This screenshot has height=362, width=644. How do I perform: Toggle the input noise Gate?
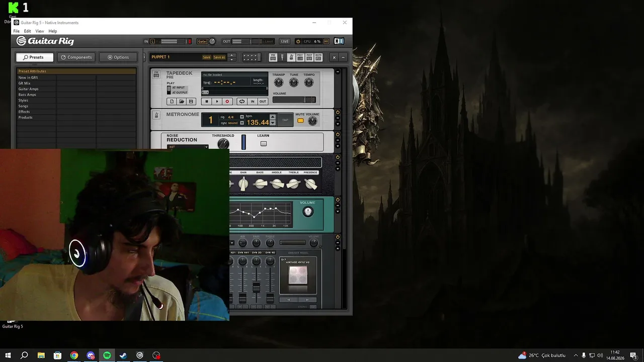pos(202,41)
